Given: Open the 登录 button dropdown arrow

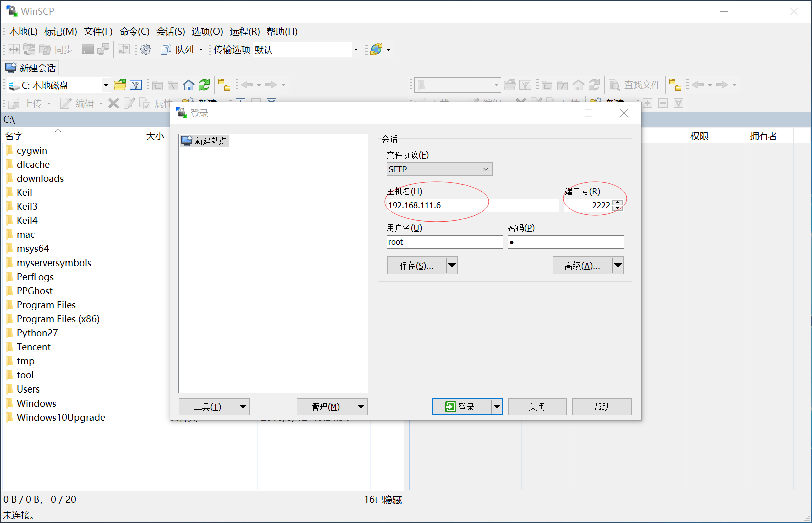Looking at the screenshot, I should (497, 407).
